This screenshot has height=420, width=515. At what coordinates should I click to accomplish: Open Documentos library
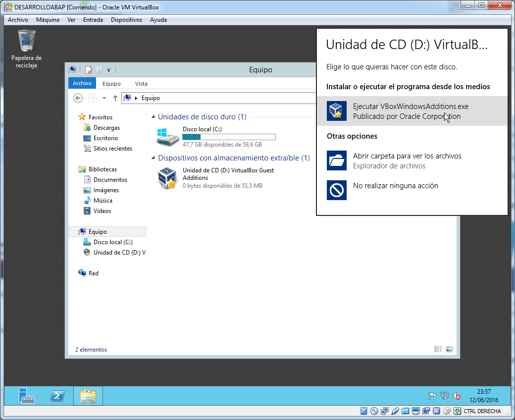tap(110, 180)
